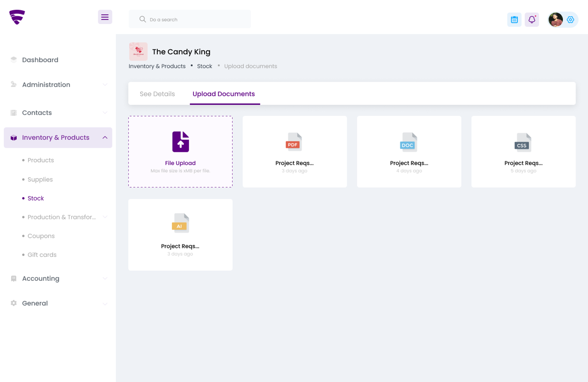Open the calendar icon in header
Image resolution: width=588 pixels, height=382 pixels.
514,20
